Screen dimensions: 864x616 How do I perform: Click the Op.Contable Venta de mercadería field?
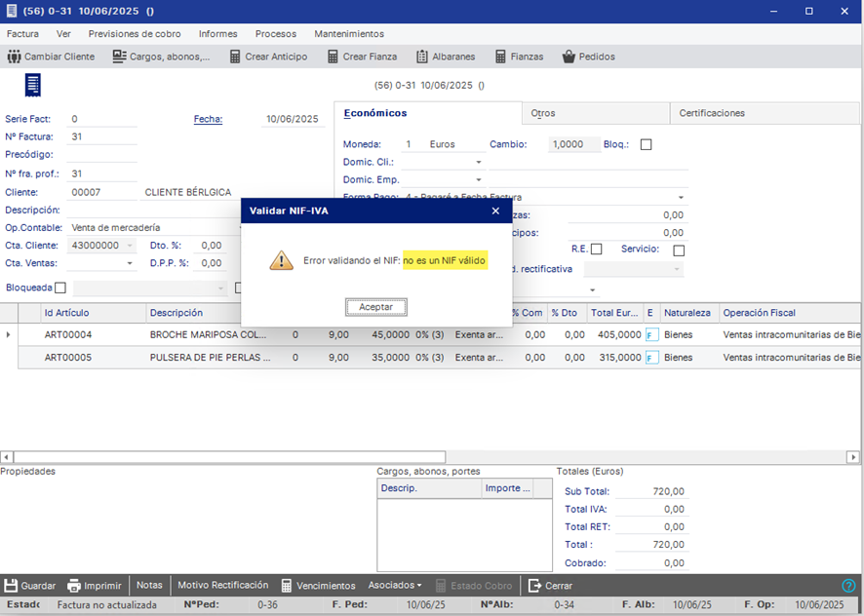154,227
